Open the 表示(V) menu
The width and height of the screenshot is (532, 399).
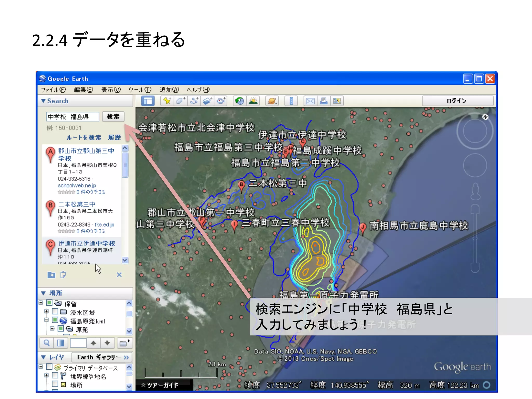(x=111, y=90)
